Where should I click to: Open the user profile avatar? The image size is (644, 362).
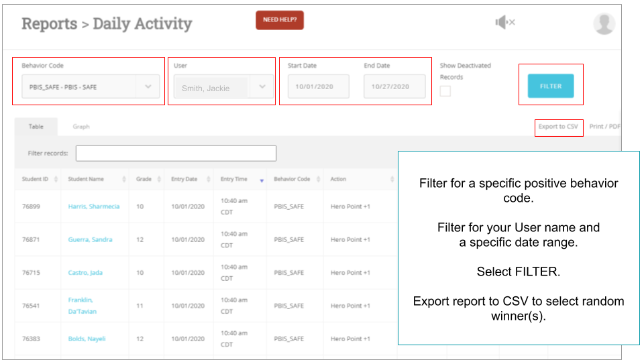click(604, 23)
